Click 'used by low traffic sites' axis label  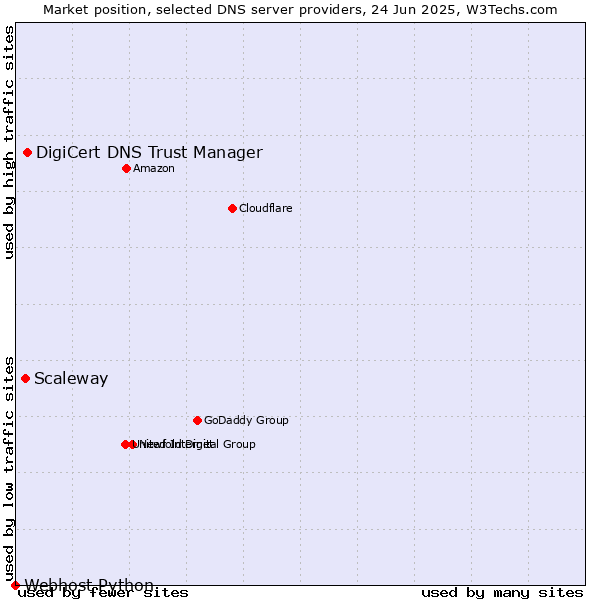[9, 470]
